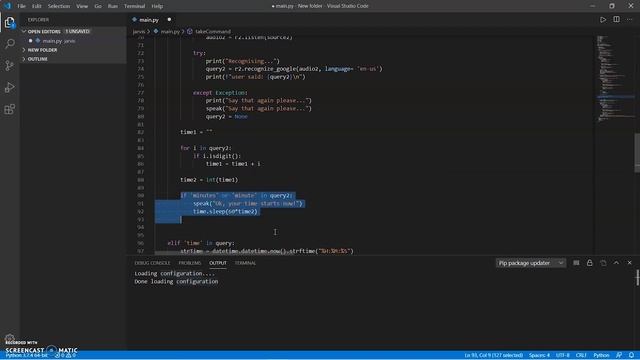Image resolution: width=640 pixels, height=360 pixels.
Task: Run Python file with the play icon
Action: (x=603, y=19)
